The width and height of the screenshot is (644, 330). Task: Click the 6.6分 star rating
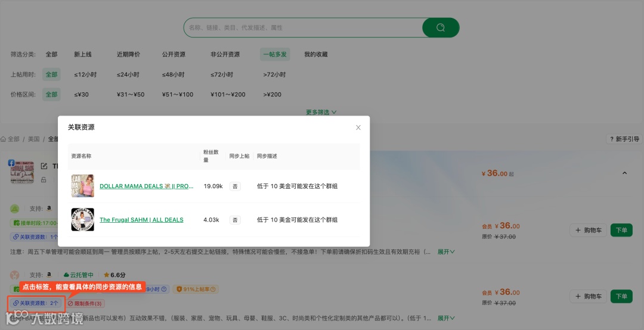(x=114, y=275)
